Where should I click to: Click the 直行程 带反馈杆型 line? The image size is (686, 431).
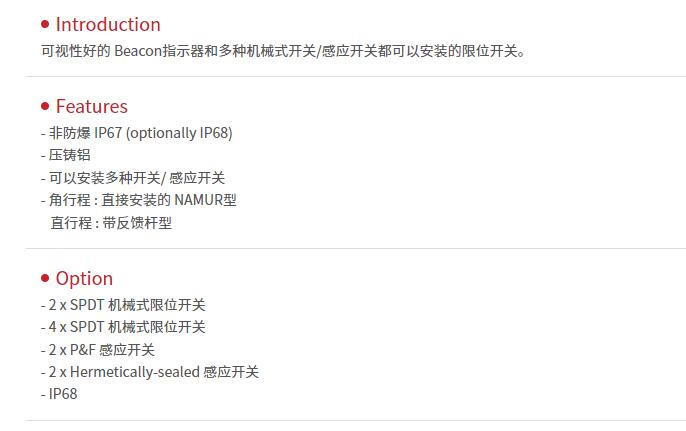(111, 223)
